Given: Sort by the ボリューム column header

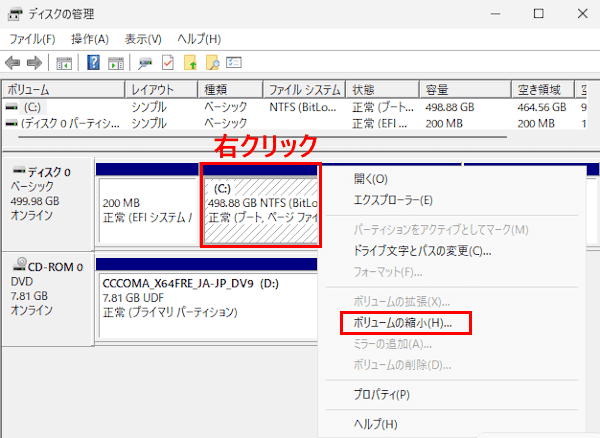Looking at the screenshot, I should [64, 90].
